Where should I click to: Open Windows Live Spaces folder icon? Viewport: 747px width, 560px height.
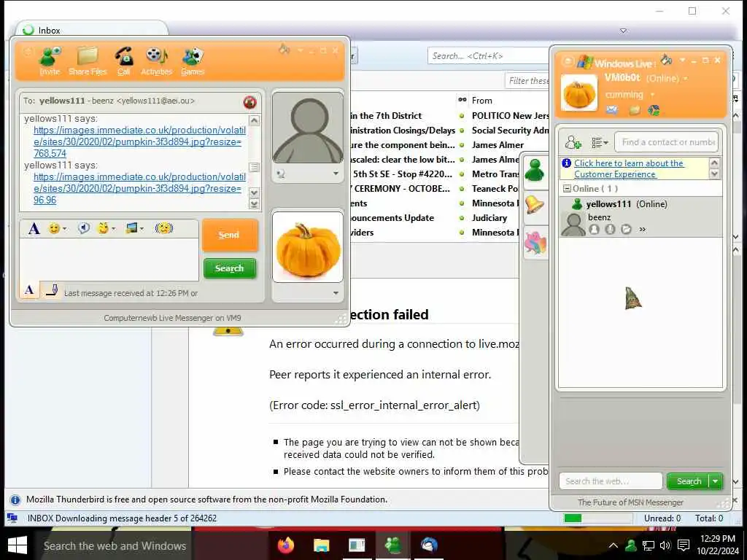(634, 111)
